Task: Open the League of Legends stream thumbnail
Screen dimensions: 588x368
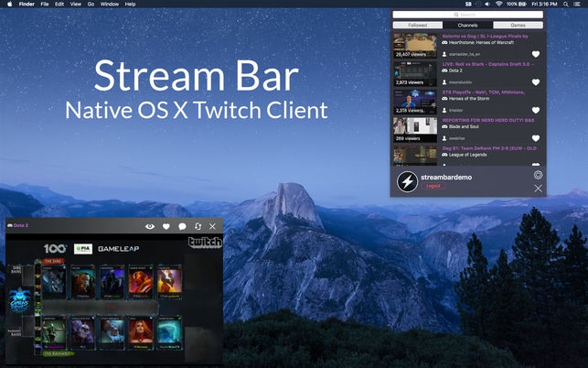Action: point(415,156)
